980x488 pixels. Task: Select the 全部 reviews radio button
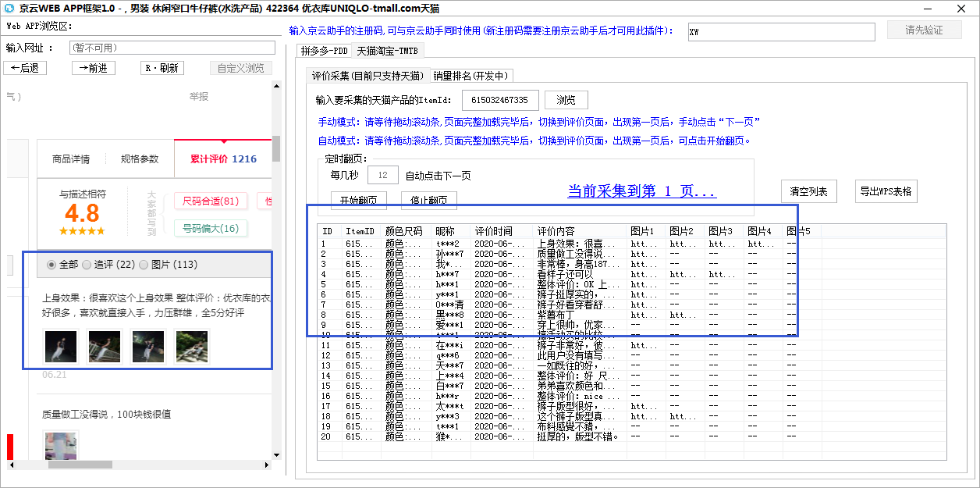[51, 265]
